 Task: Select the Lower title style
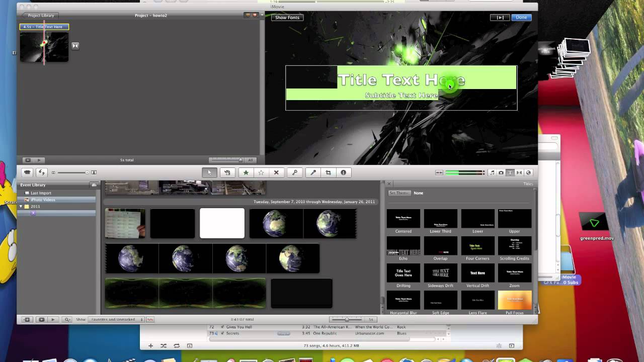[477, 221]
